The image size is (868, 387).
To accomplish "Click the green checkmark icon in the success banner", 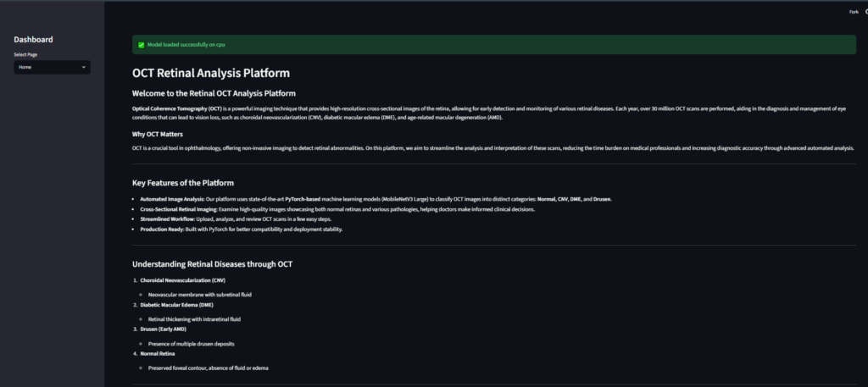I will click(x=142, y=45).
